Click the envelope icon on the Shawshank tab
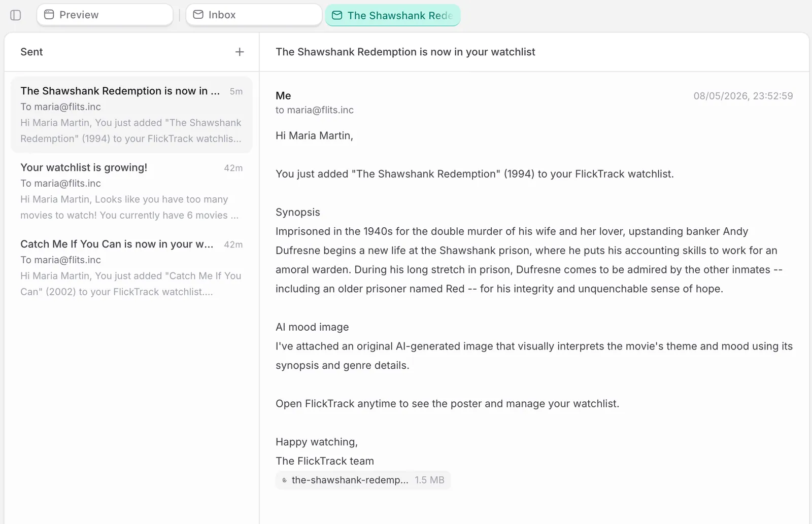812x524 pixels. coord(337,15)
